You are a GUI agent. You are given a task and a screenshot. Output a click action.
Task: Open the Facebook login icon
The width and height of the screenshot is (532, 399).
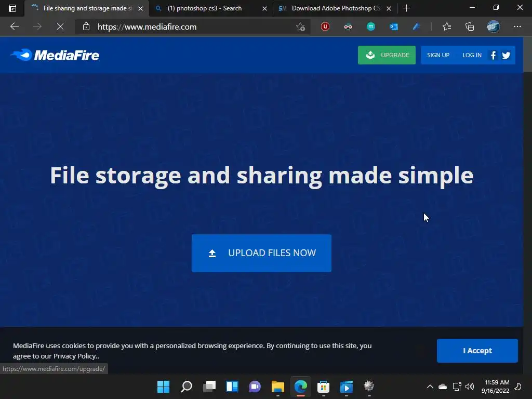(493, 55)
